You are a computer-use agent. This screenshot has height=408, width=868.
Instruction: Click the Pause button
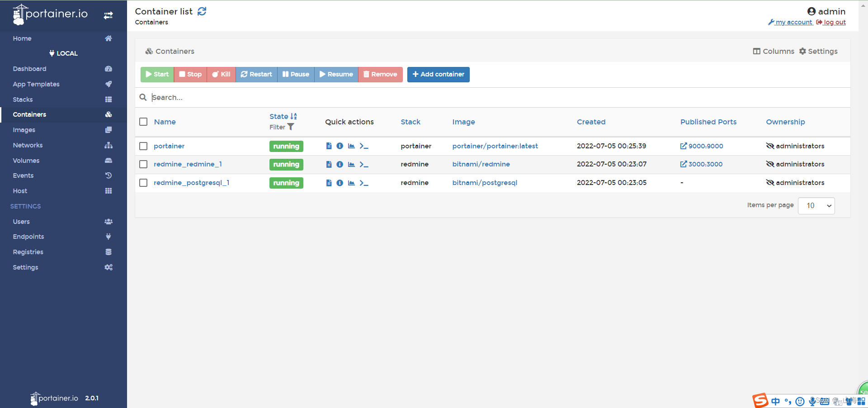pos(296,74)
